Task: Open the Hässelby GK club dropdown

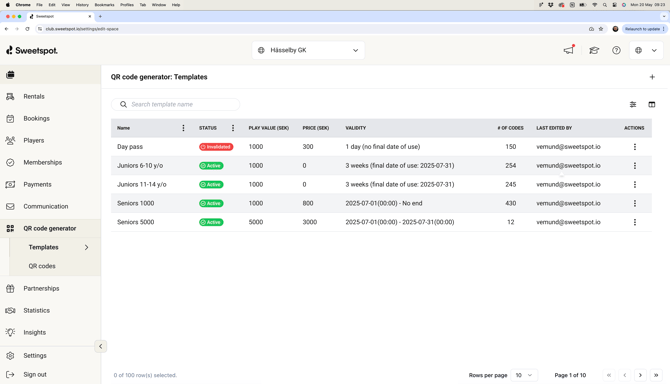Action: [x=308, y=50]
